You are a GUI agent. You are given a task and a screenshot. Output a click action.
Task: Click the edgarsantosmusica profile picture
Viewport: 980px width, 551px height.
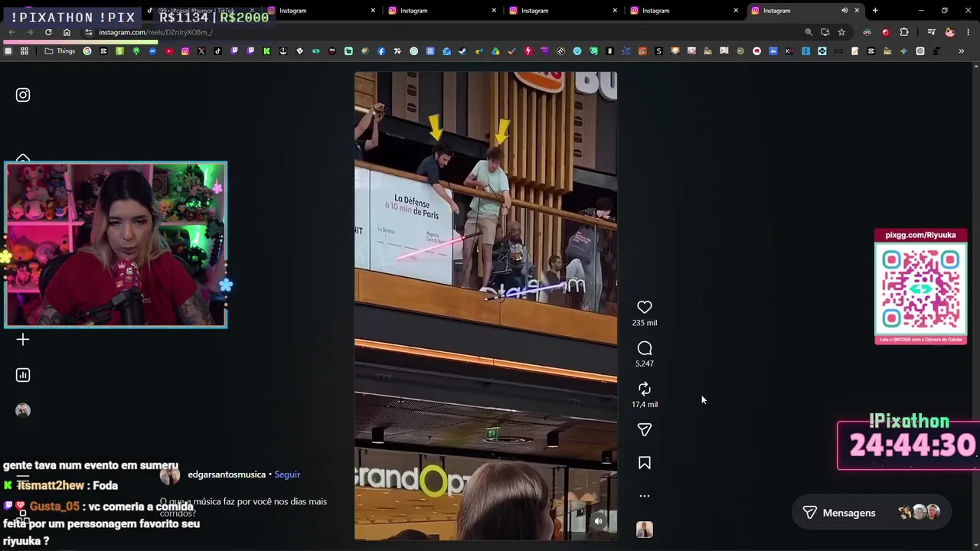(x=170, y=474)
